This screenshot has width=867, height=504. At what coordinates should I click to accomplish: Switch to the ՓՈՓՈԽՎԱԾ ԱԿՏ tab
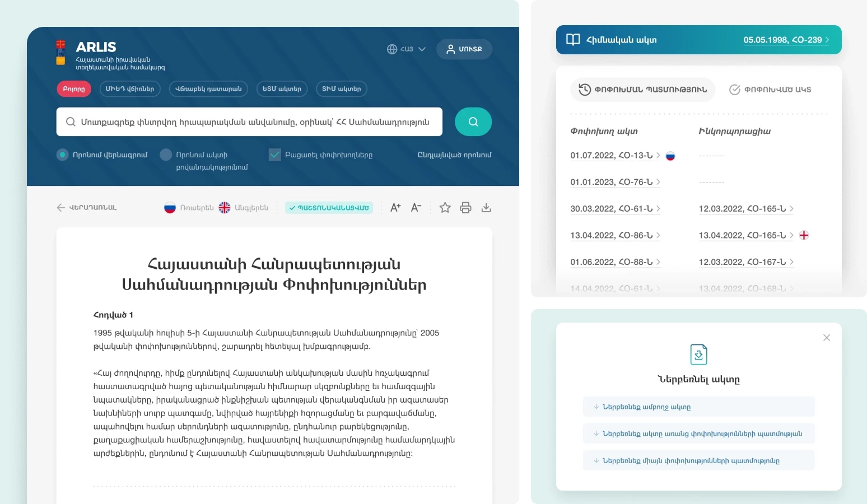(770, 90)
